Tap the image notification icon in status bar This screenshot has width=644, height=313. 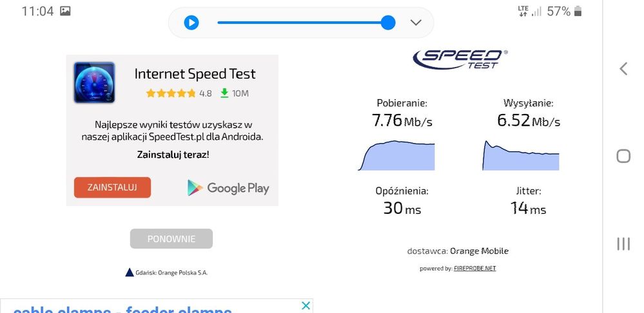(x=65, y=11)
